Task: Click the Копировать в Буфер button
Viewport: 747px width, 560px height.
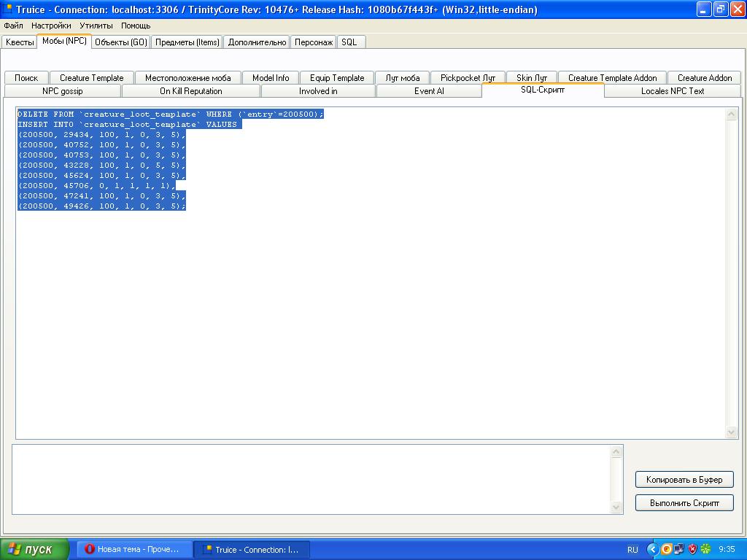Action: pos(684,480)
